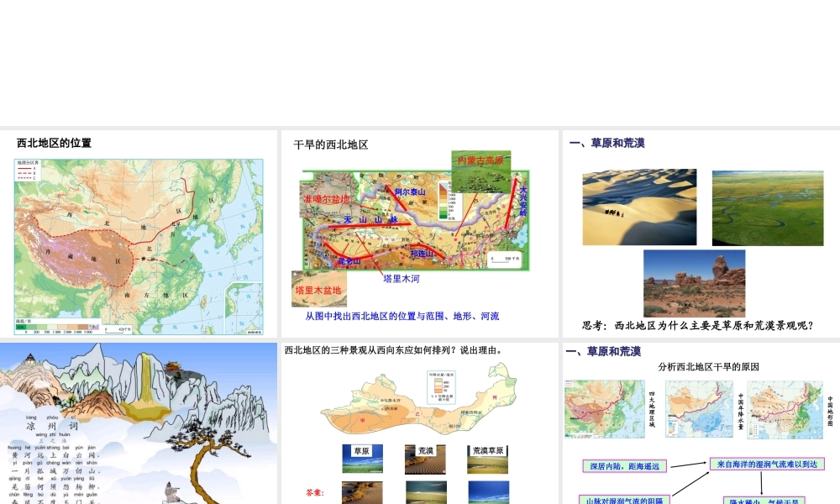840x504 pixels.
Task: Click the 草原 picture label
Action: pyautogui.click(x=361, y=451)
